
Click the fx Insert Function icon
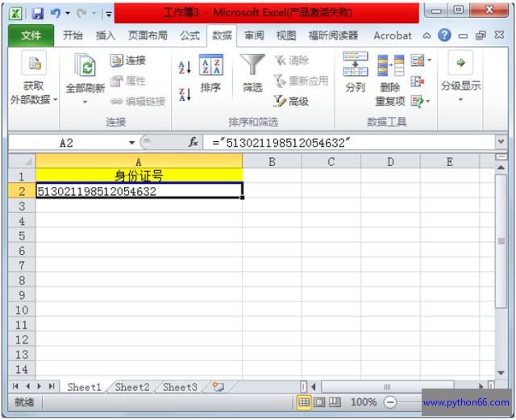(x=193, y=142)
